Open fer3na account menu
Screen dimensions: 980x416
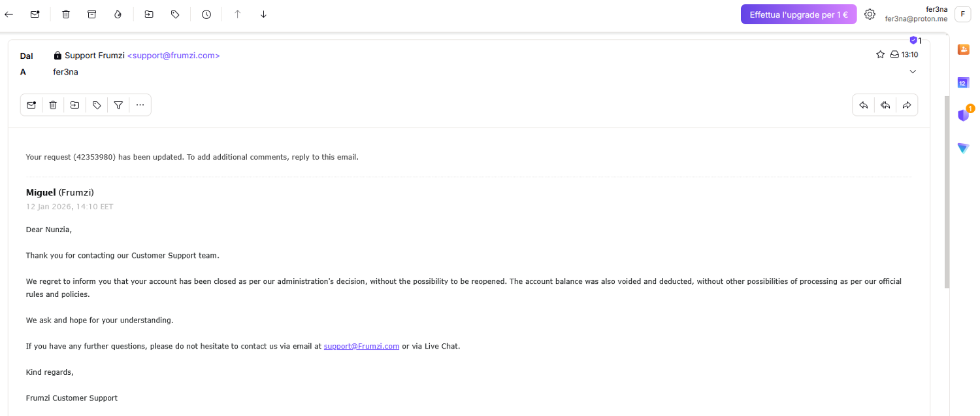(962, 14)
